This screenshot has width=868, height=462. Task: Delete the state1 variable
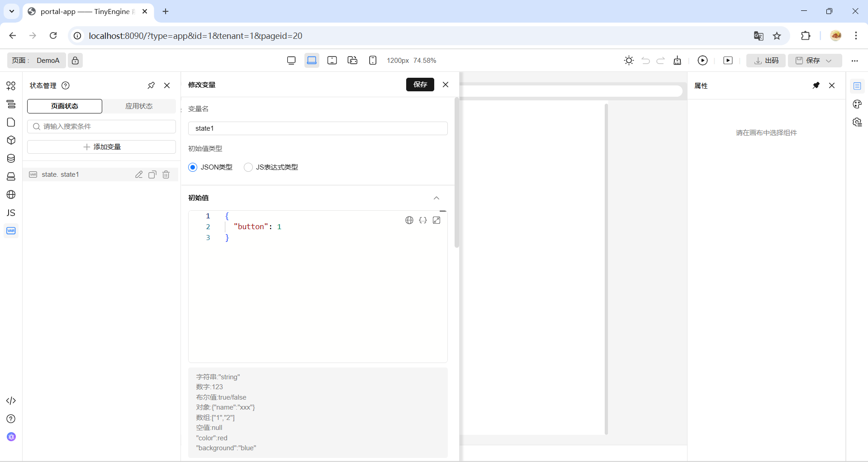tap(166, 174)
